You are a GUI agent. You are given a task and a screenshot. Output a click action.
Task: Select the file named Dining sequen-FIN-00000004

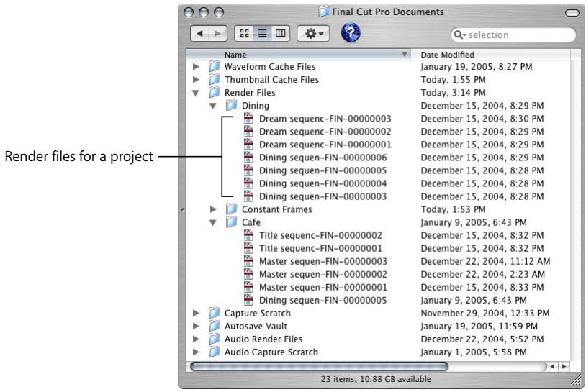323,183
